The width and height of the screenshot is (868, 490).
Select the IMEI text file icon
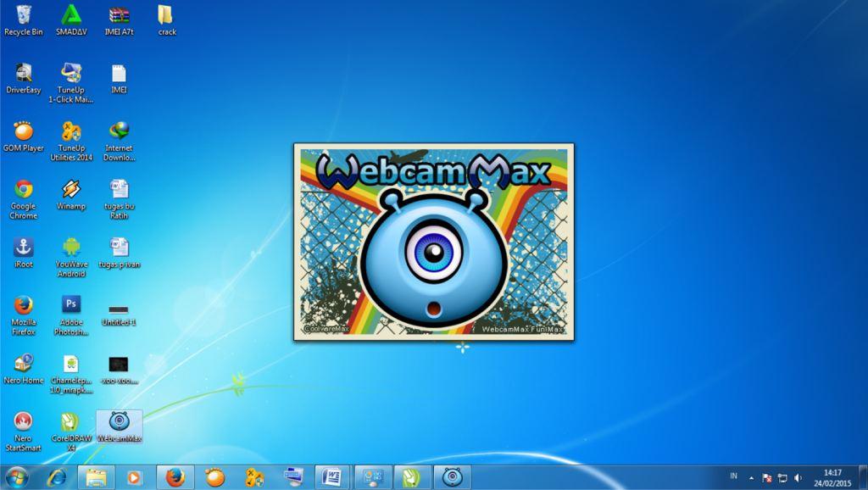119,78
